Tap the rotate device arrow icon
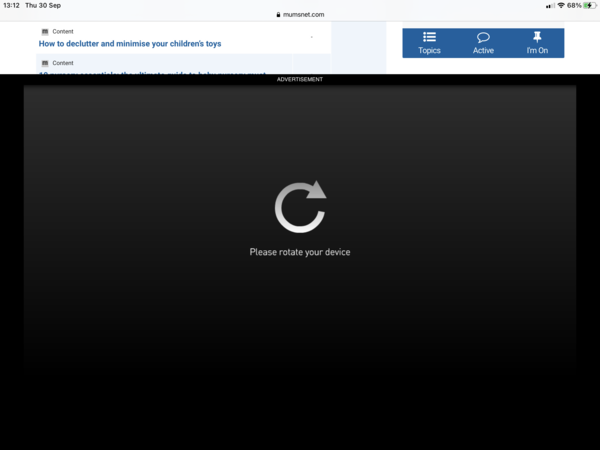 tap(300, 207)
